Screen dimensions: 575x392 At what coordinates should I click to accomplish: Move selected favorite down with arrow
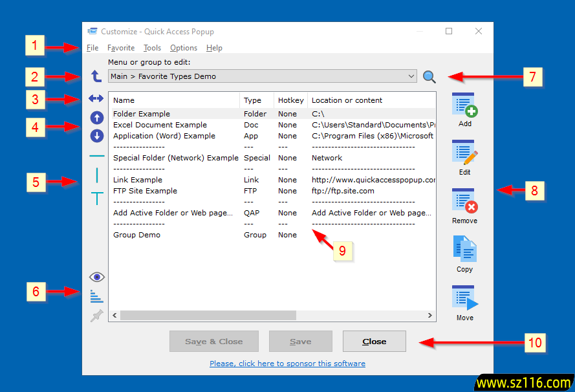pyautogui.click(x=96, y=136)
